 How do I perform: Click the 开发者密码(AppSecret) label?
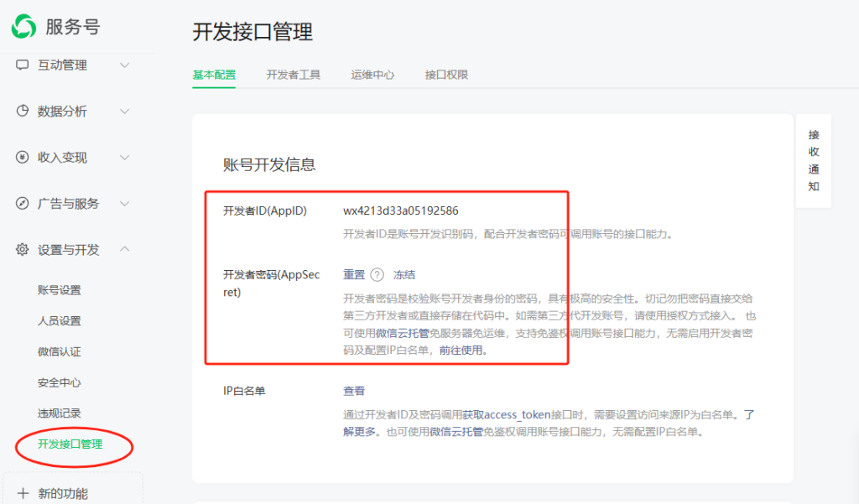pyautogui.click(x=272, y=283)
